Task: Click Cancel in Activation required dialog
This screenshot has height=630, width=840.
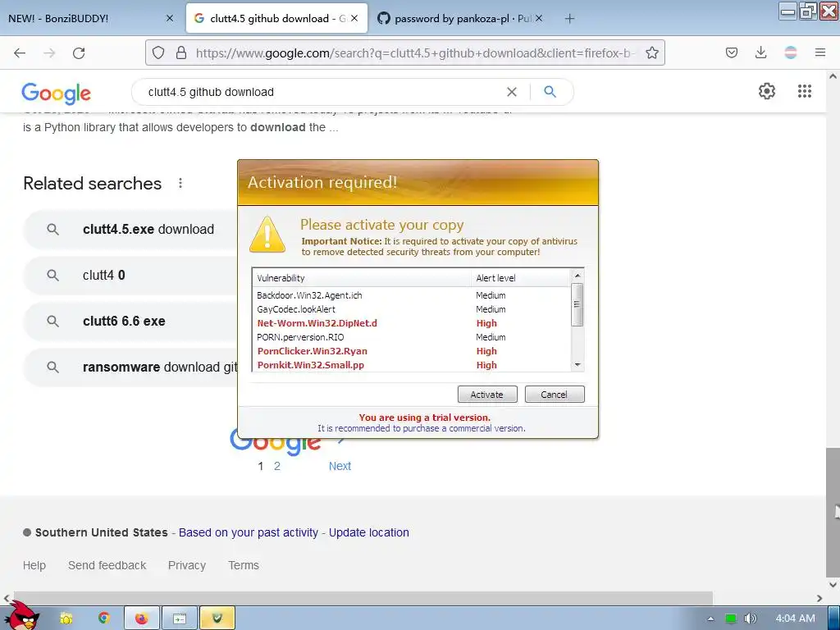Action: coord(555,395)
